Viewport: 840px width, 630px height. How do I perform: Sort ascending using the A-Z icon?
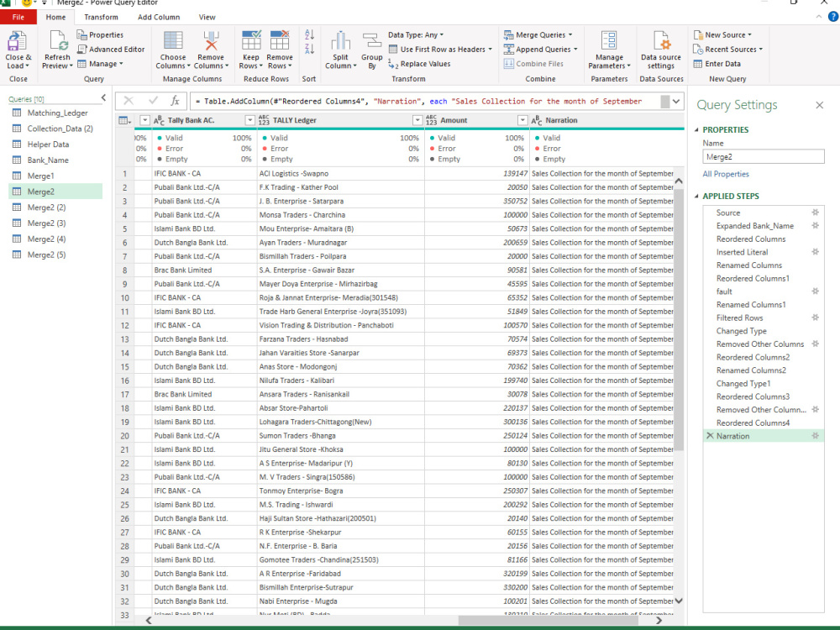click(309, 34)
